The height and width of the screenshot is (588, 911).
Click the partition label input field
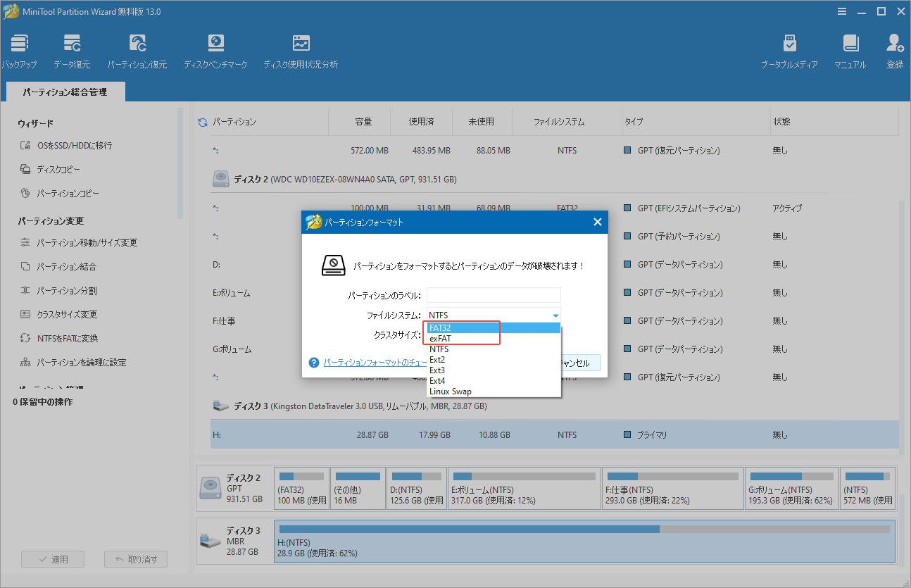click(x=493, y=294)
